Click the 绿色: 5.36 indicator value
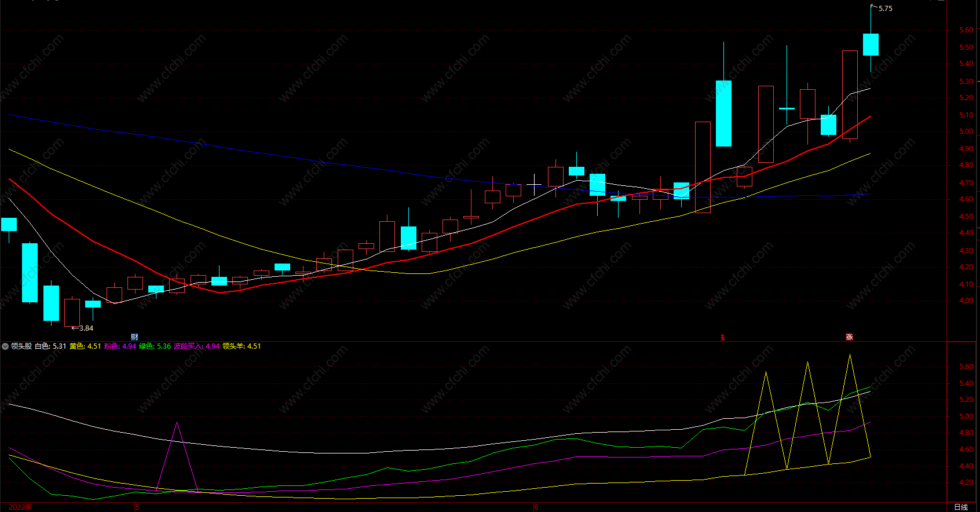 155,346
